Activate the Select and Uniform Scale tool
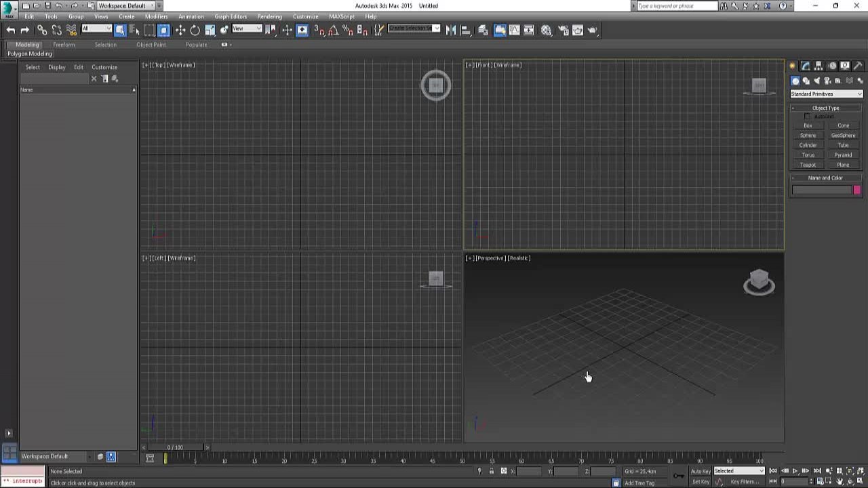 pyautogui.click(x=210, y=30)
